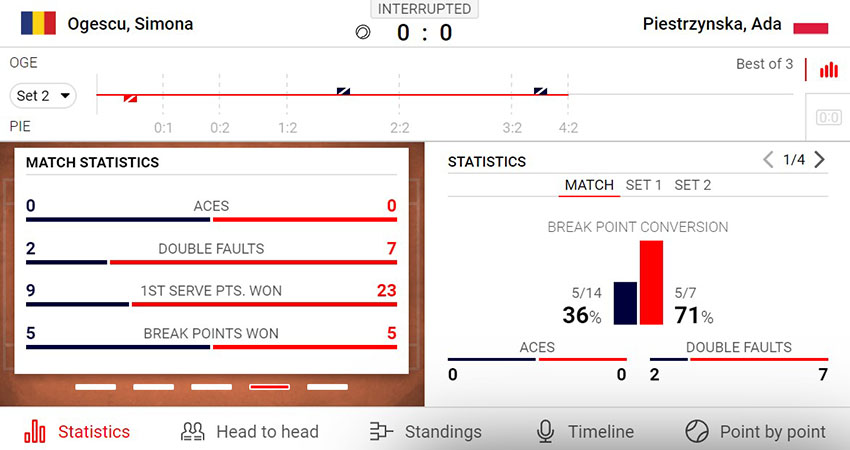
Task: Switch to the SET 2 statistics tab
Action: (x=693, y=185)
